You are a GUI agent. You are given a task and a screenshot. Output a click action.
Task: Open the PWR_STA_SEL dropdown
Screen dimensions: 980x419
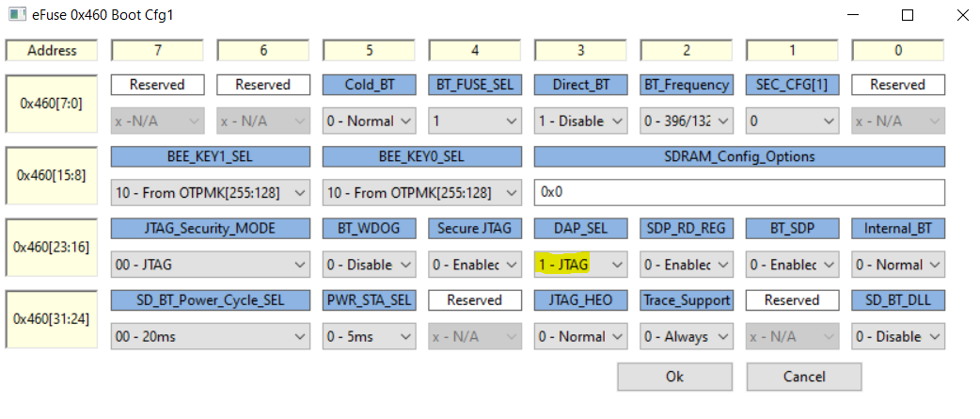[369, 336]
